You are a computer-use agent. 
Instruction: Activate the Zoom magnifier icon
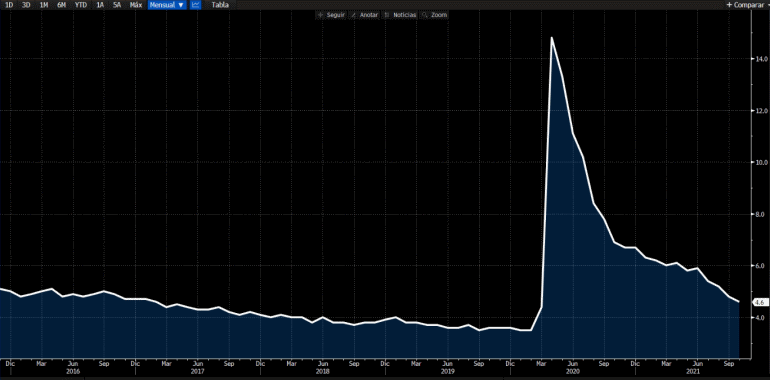click(424, 15)
